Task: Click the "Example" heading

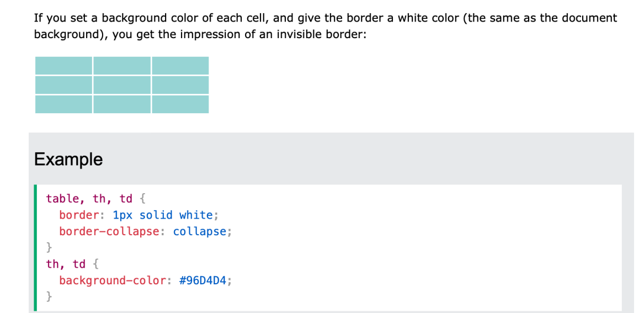Action: pos(68,160)
